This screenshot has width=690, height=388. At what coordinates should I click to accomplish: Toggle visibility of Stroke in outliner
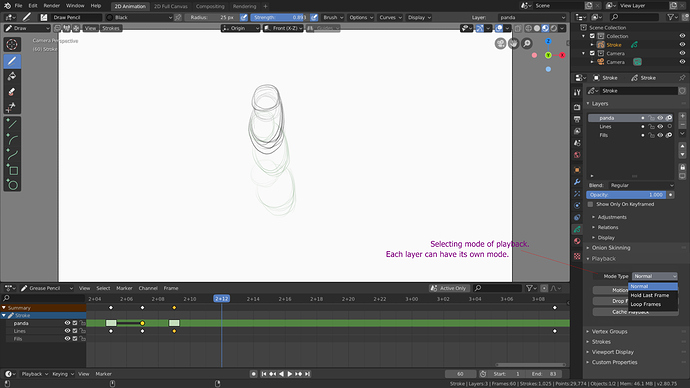[682, 44]
